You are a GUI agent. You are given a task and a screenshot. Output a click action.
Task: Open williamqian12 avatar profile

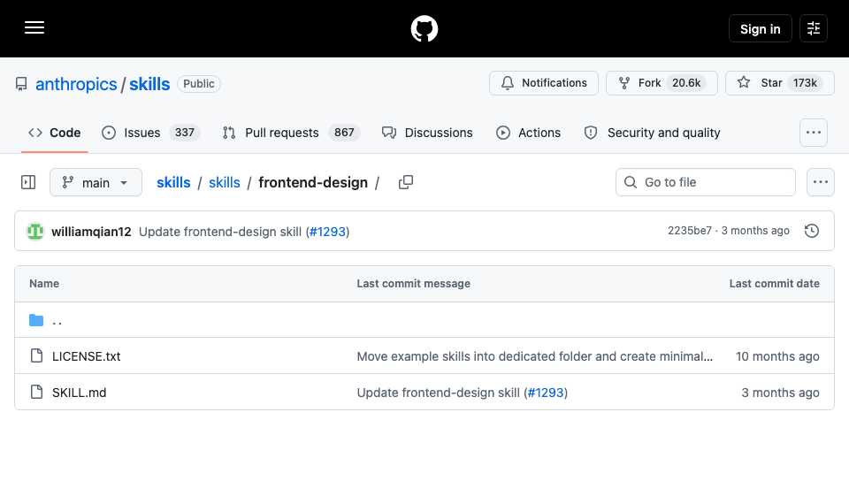(35, 231)
